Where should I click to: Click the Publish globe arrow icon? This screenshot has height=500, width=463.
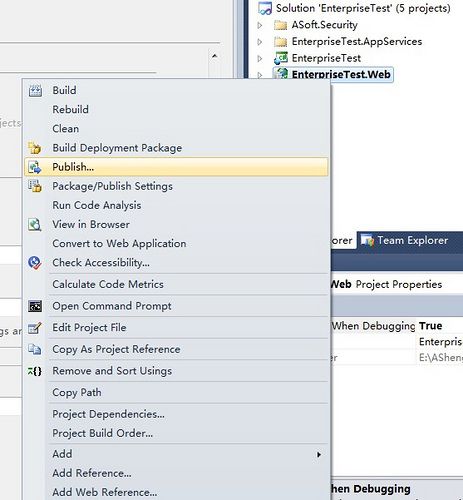(x=35, y=167)
